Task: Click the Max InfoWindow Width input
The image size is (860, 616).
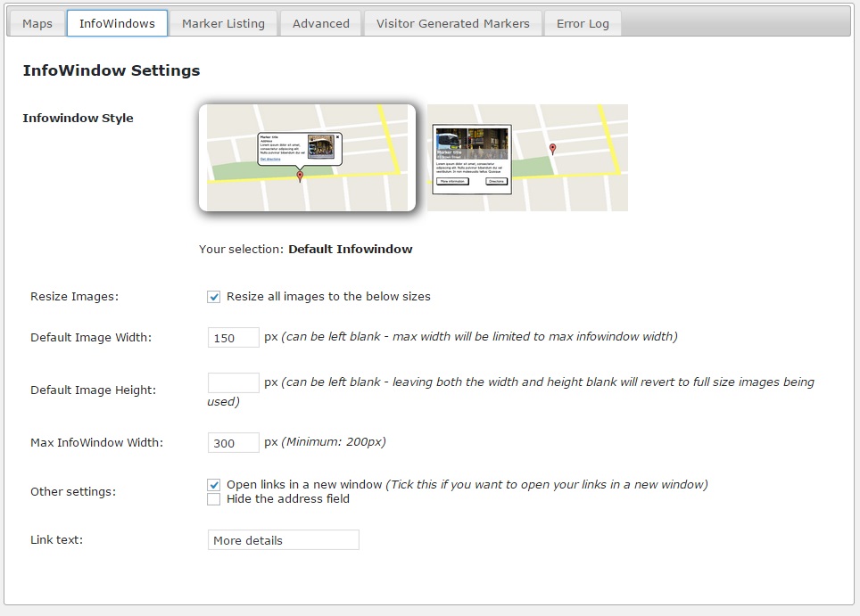Action: [234, 443]
